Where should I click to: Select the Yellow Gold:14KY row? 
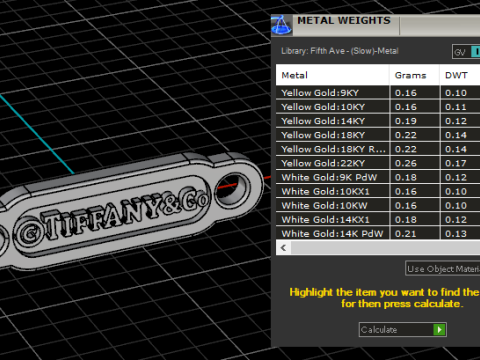coord(378,121)
